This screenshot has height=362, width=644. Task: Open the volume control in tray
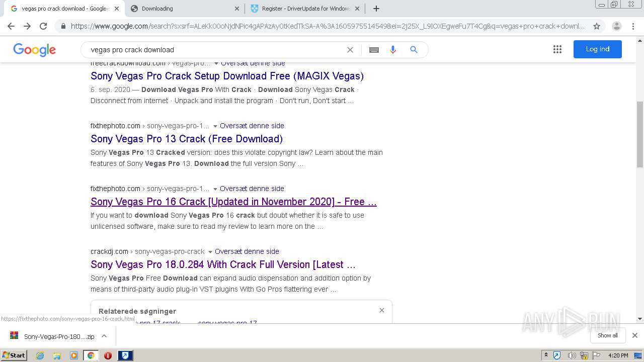pyautogui.click(x=572, y=355)
